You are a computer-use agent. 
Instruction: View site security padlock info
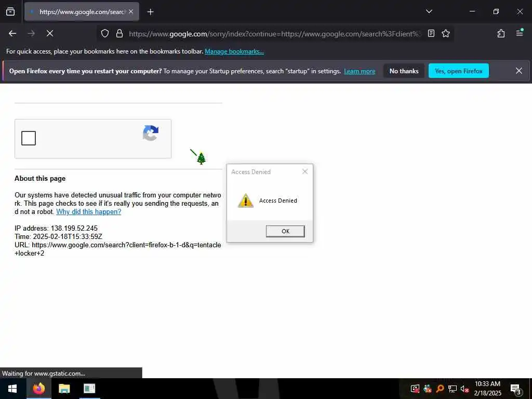119,33
